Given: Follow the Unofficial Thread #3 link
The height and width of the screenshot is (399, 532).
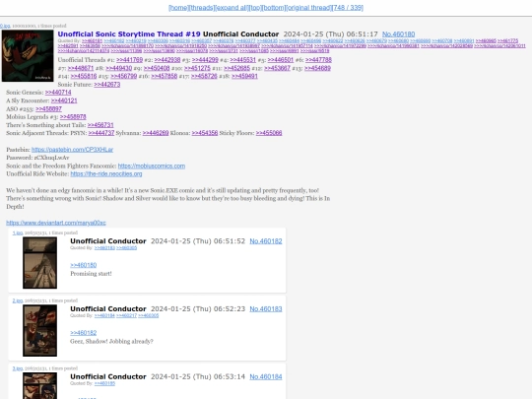Looking at the screenshot, I should (205, 60).
